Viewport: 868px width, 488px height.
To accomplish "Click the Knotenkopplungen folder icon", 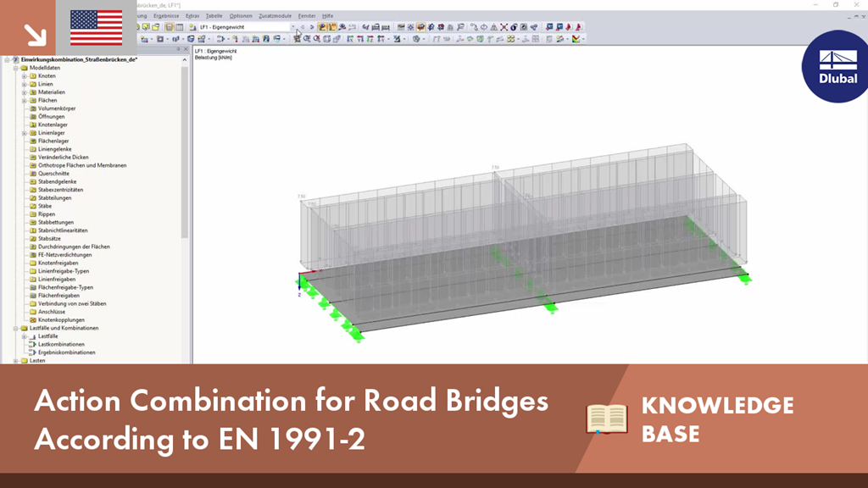I will [x=33, y=319].
